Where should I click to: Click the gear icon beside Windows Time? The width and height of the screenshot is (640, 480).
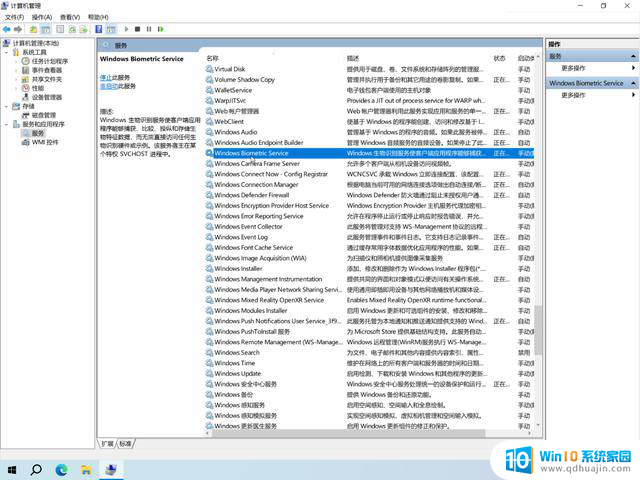[x=209, y=363]
